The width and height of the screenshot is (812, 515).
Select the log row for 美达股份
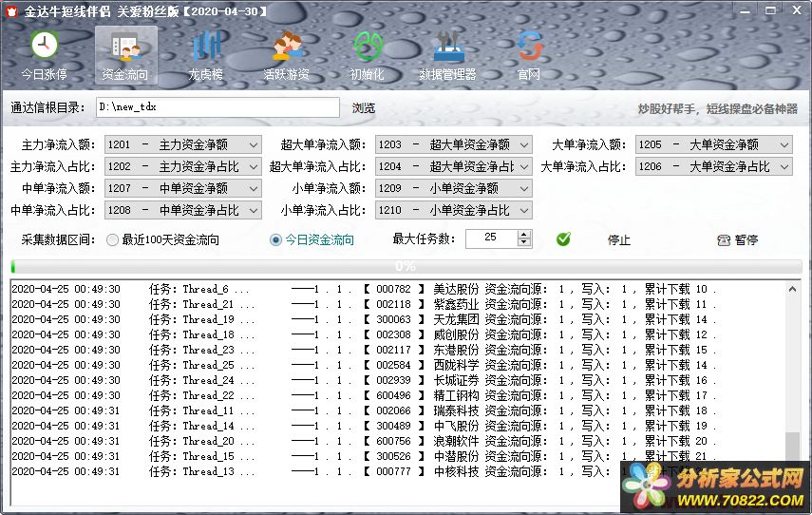(x=364, y=289)
